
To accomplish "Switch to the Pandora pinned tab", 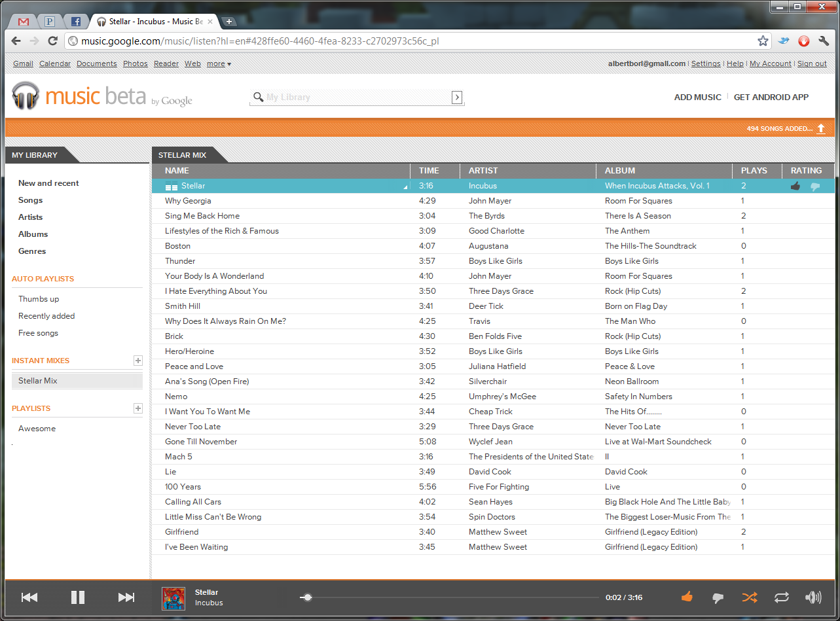I will point(50,22).
